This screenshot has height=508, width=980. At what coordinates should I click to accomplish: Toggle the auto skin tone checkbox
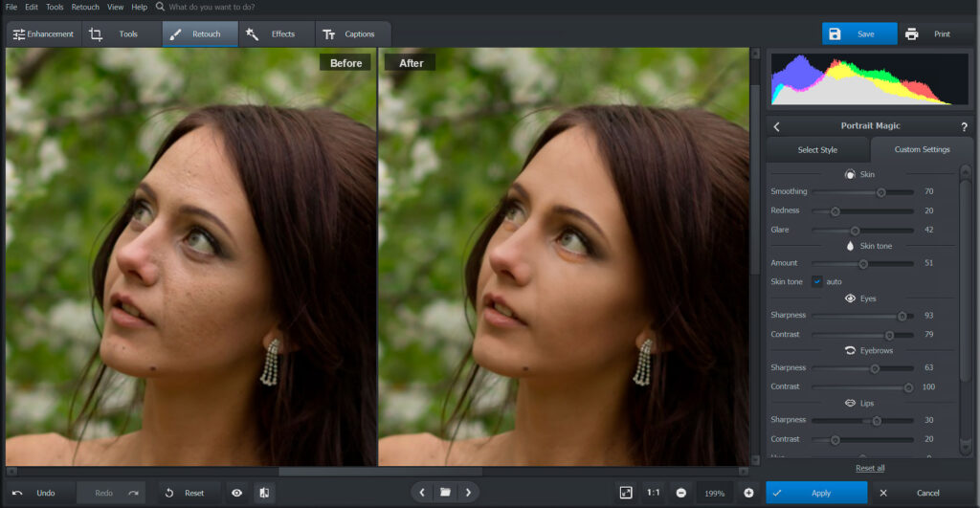click(817, 281)
